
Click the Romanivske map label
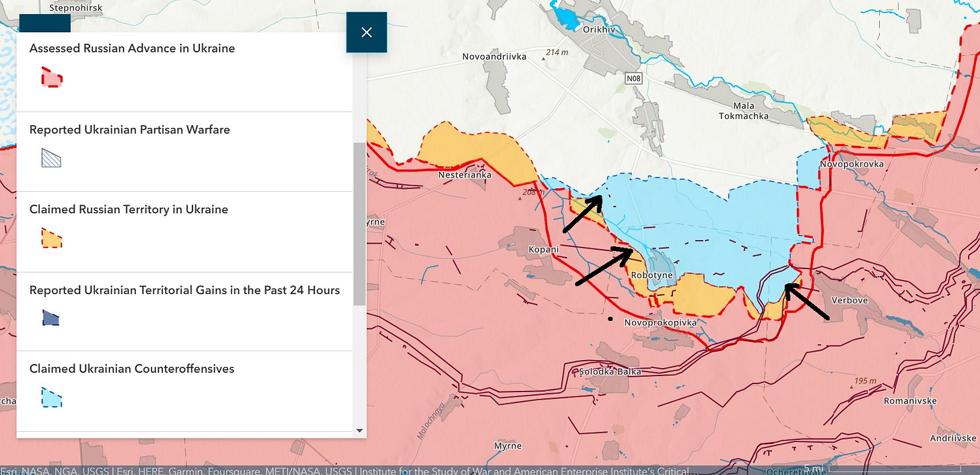click(911, 401)
